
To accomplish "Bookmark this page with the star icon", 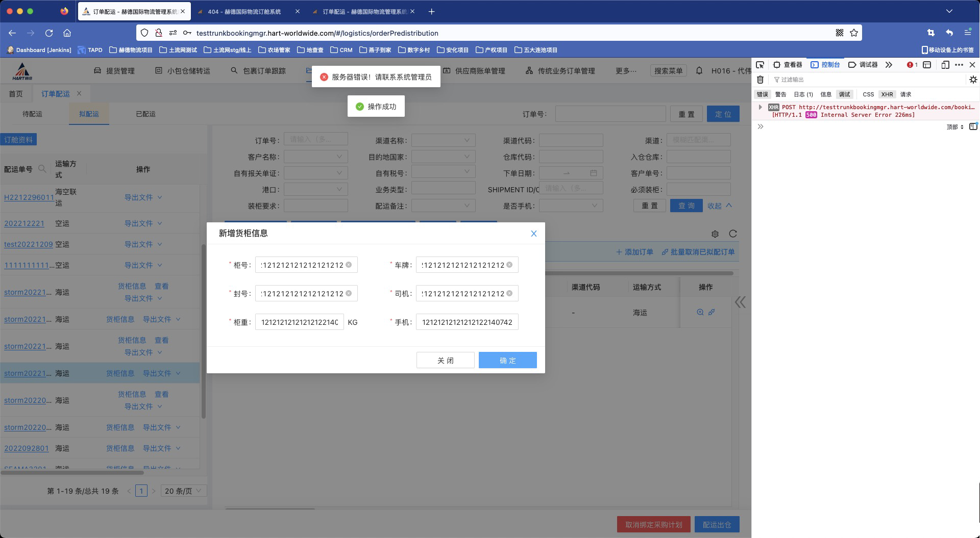I will 854,33.
